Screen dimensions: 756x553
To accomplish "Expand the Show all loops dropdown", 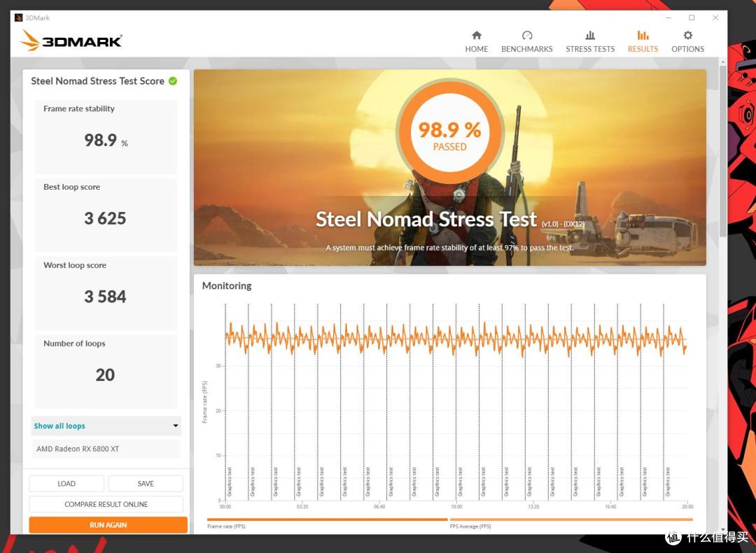I will pos(106,426).
